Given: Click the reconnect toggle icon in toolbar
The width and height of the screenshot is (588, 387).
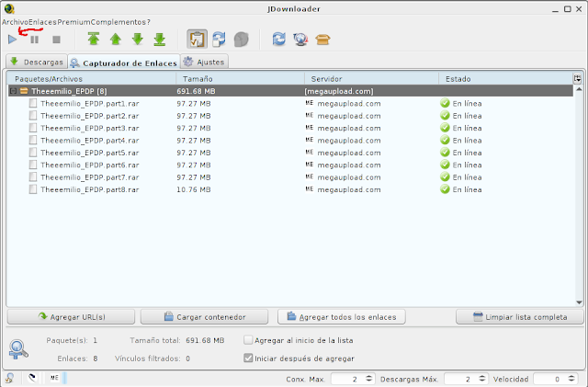Looking at the screenshot, I should click(x=219, y=39).
